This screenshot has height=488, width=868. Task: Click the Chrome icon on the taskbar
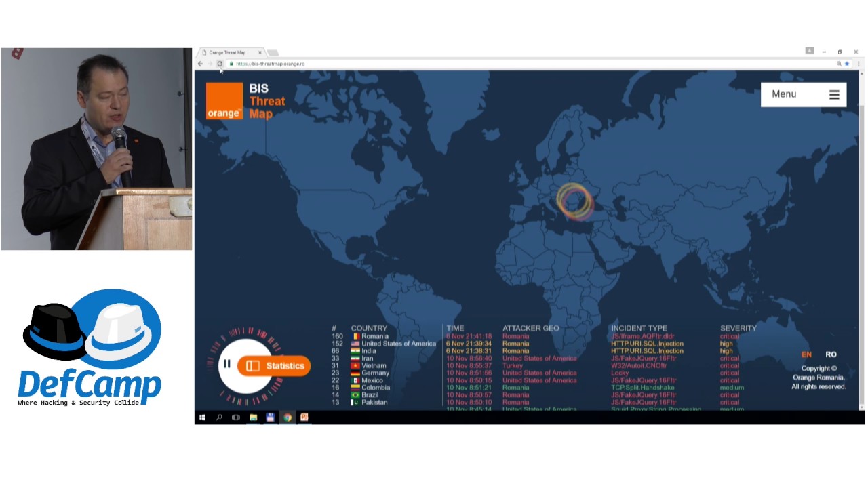click(288, 418)
